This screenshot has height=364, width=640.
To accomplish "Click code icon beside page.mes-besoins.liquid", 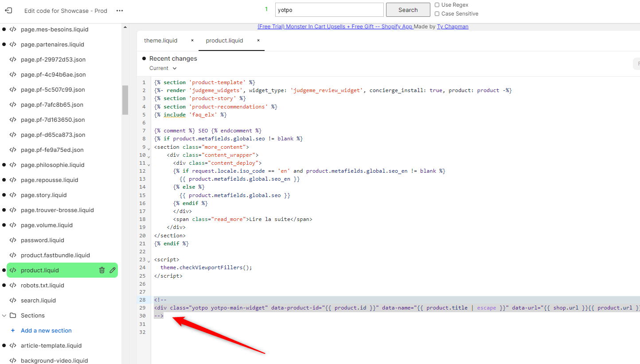I will tap(13, 29).
